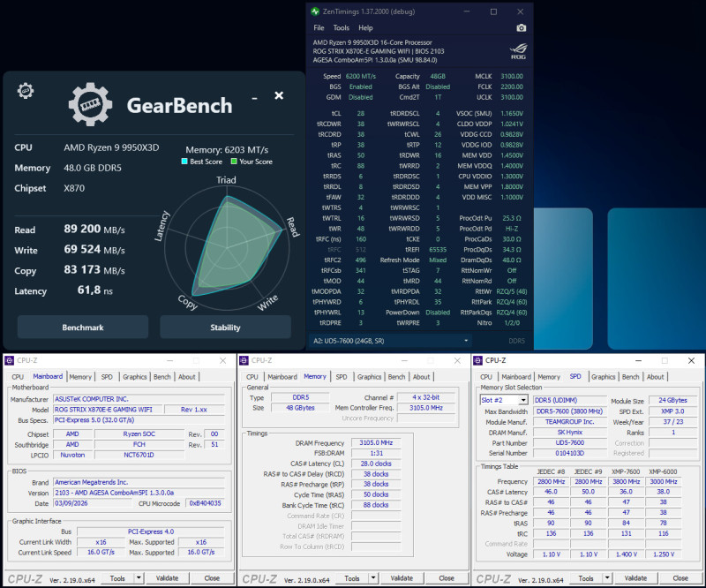Screen dimensions: 706x588
Task: Open Bench tab in Mainboard CPU-Z window
Action: [162, 377]
